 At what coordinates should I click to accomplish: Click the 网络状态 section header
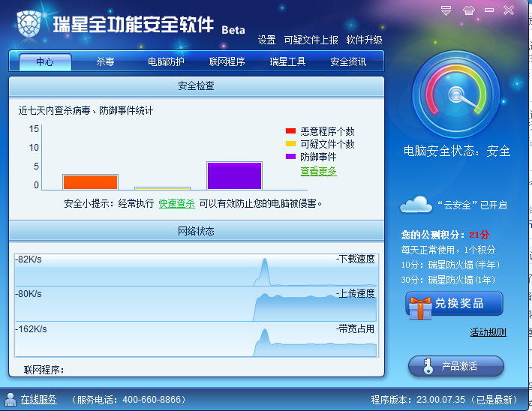[197, 231]
